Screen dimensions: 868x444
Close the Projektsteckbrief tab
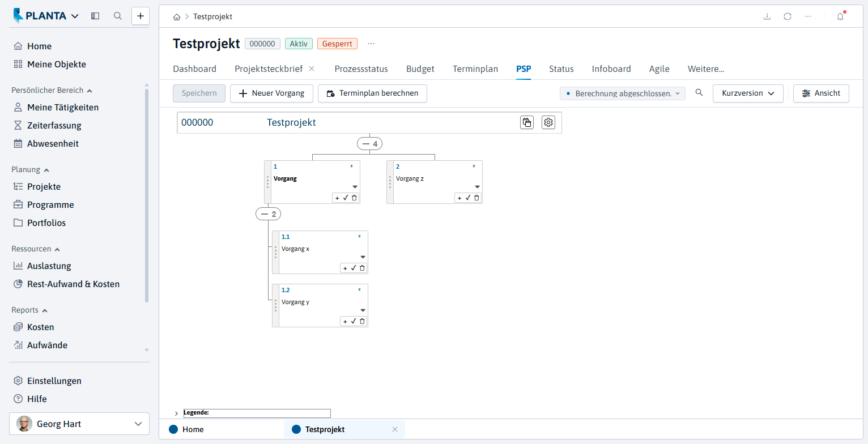(312, 69)
